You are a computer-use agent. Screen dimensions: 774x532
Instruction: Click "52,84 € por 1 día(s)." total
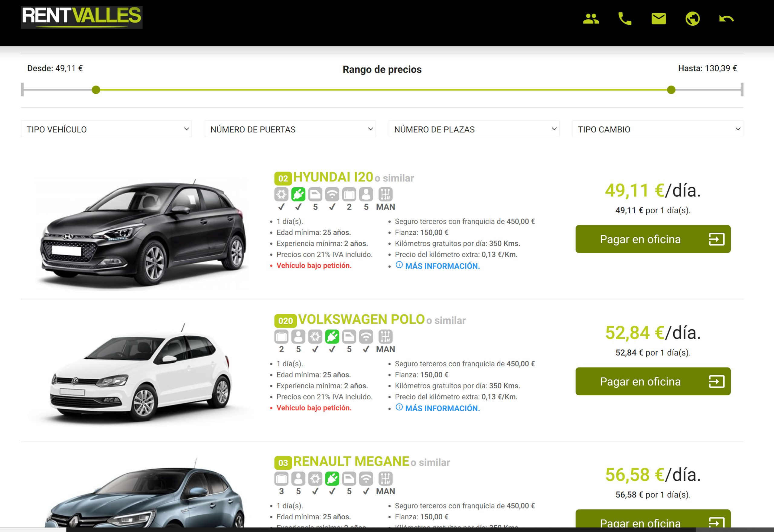[653, 353]
